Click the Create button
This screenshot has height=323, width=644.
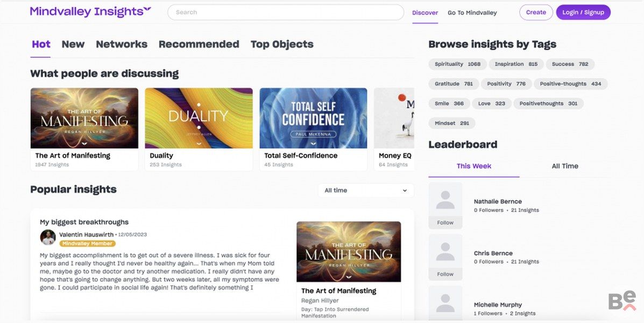pos(536,12)
